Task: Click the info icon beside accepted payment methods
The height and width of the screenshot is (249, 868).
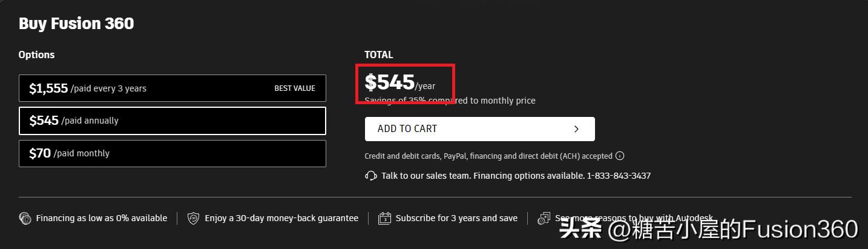Action: click(620, 156)
